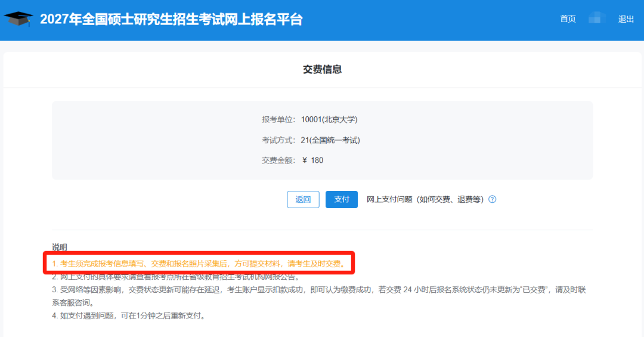The height and width of the screenshot is (337, 644).
Task: Click the 说明 heading
Action: coord(60,248)
